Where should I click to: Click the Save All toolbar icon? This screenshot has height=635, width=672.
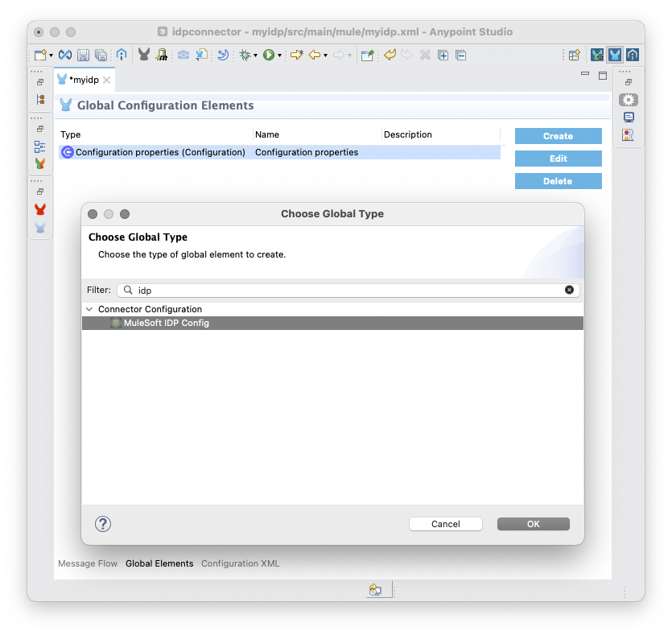point(101,56)
